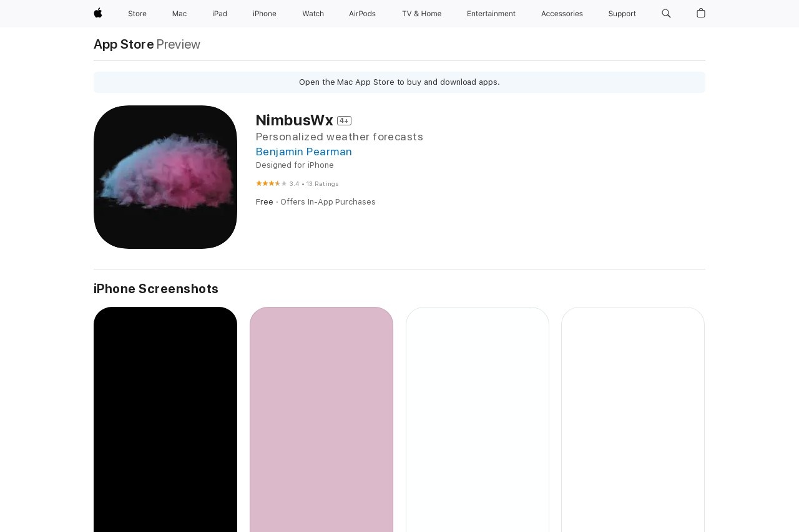Open the Watch menu item

(x=313, y=14)
